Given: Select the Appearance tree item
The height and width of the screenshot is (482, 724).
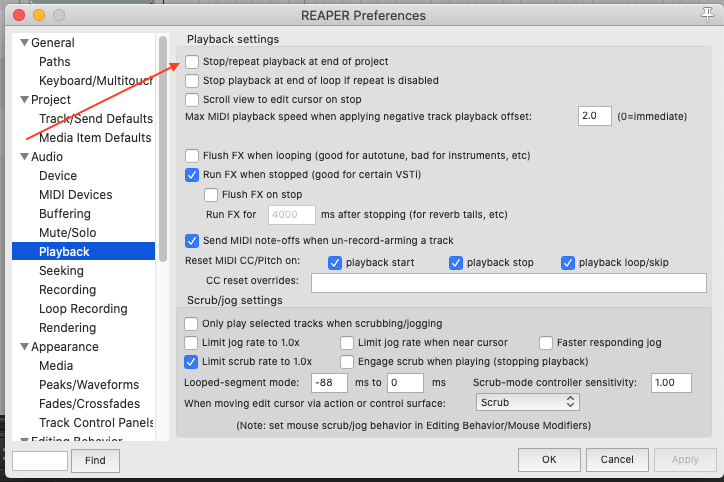Looking at the screenshot, I should (x=65, y=346).
